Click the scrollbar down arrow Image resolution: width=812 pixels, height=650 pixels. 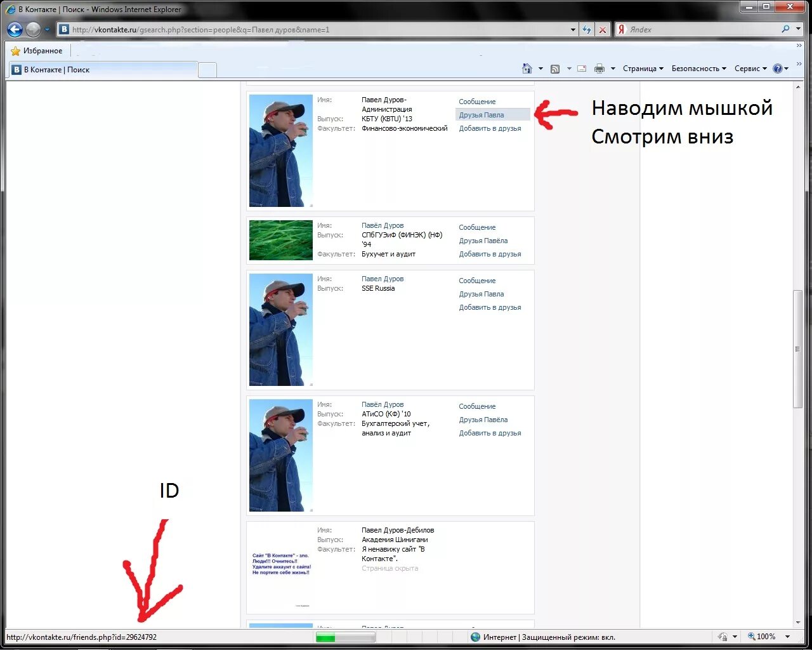(798, 623)
